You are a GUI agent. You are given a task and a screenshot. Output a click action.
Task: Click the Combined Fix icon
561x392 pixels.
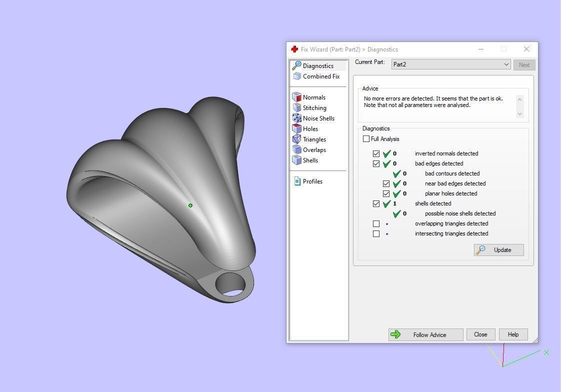[297, 76]
